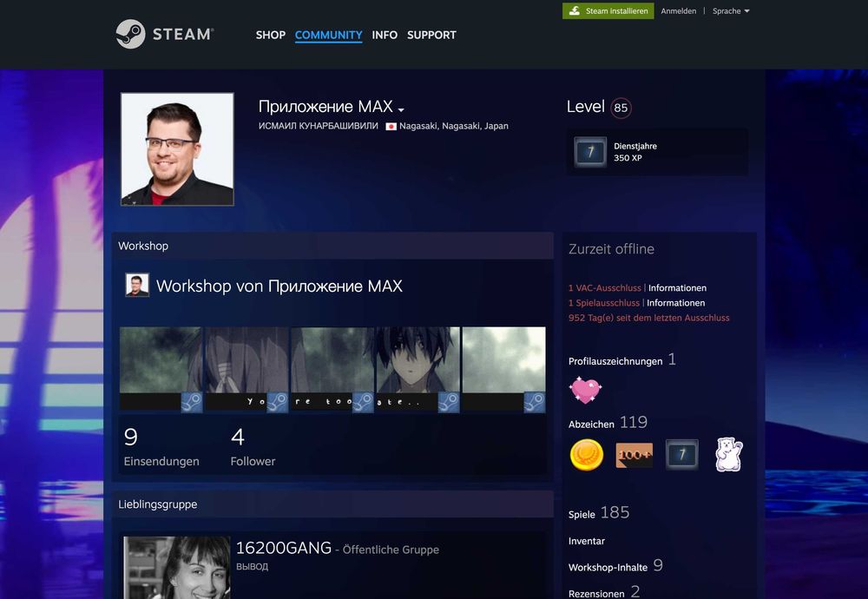Open the Dienstjahre 350 XP badge text
868x599 pixels.
(635, 152)
